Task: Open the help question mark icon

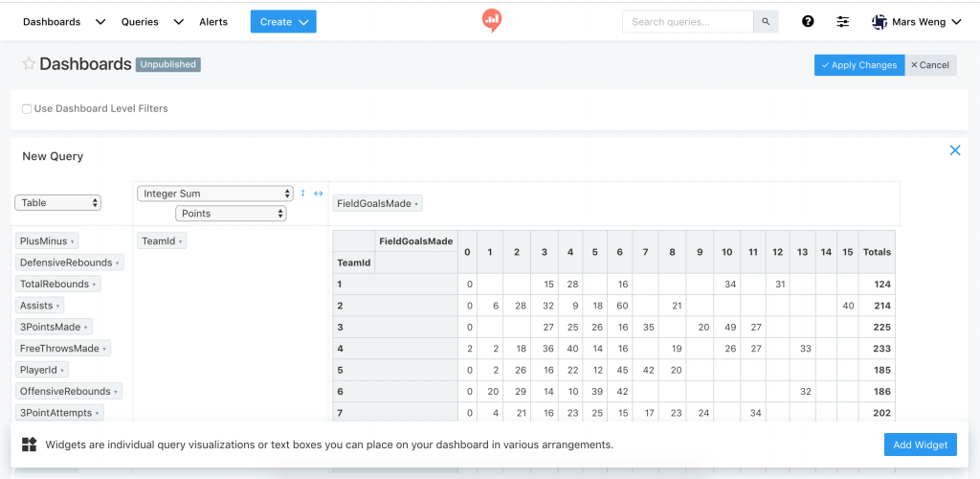Action: click(x=808, y=22)
